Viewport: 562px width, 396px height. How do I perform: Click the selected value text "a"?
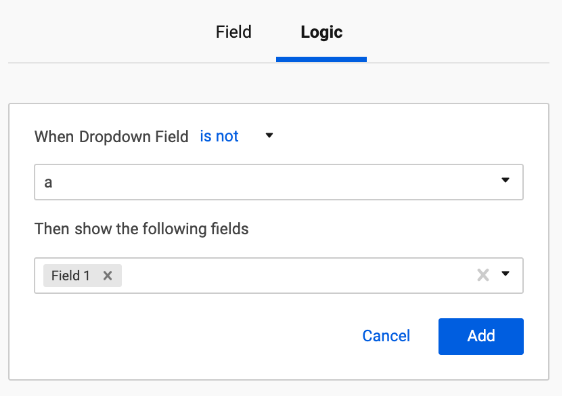[48, 182]
